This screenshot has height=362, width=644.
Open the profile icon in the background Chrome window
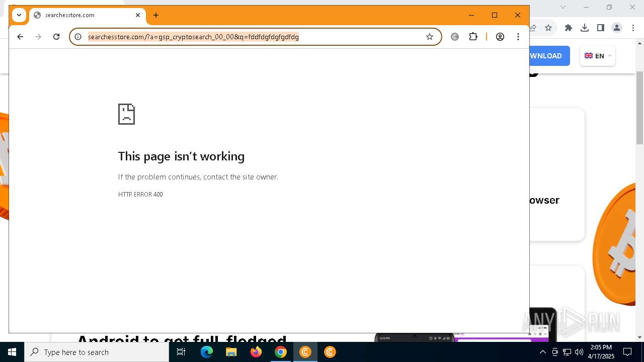tap(617, 28)
